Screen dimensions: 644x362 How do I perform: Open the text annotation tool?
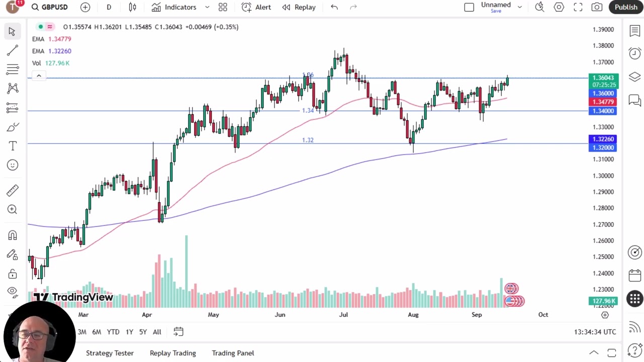point(13,146)
